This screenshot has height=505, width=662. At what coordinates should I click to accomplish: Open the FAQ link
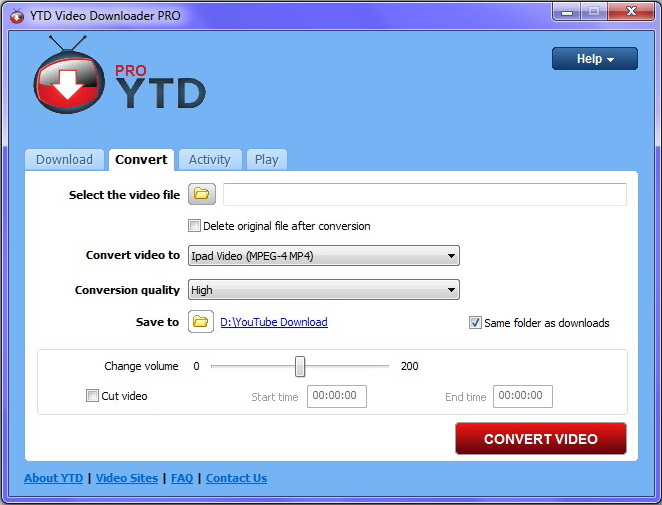182,478
